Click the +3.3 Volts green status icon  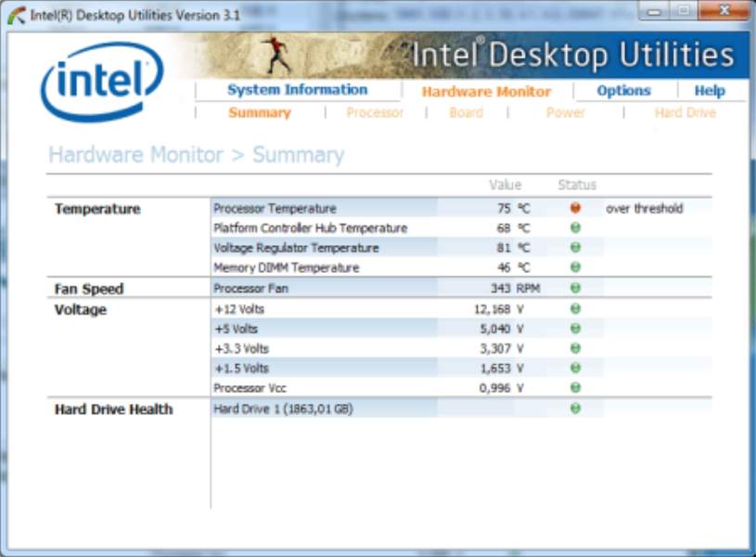click(x=575, y=348)
